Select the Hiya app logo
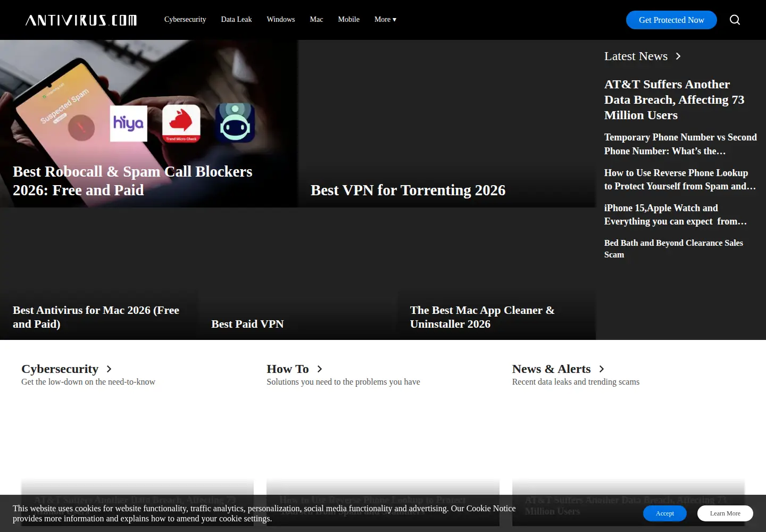 pos(128,123)
